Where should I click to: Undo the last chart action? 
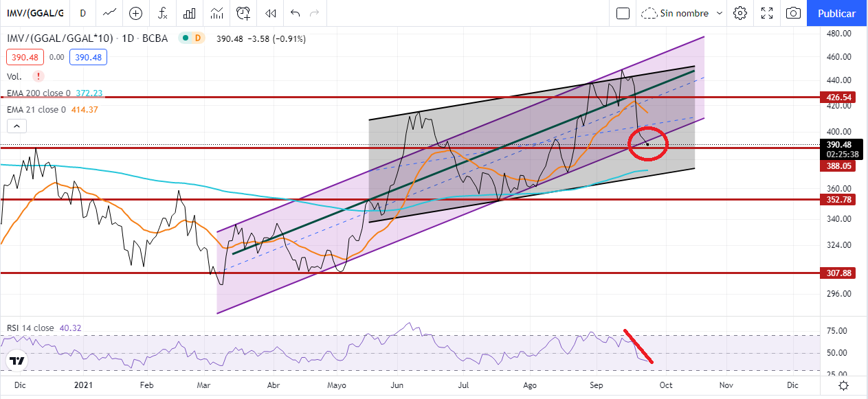point(295,13)
